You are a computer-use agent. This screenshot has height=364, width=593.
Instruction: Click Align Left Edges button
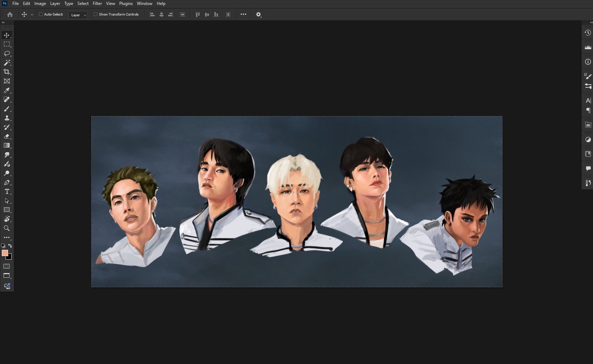click(x=152, y=15)
